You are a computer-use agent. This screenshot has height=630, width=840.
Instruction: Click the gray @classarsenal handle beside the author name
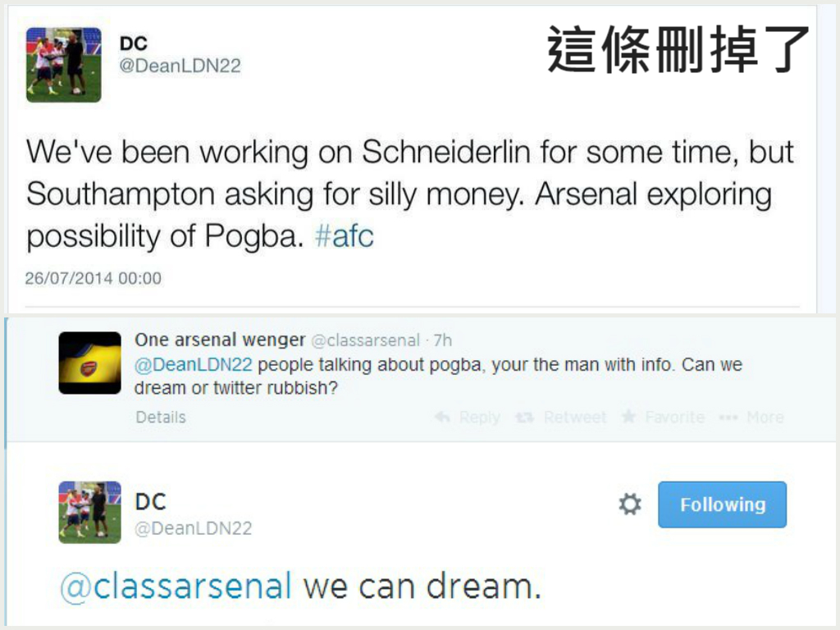365,340
